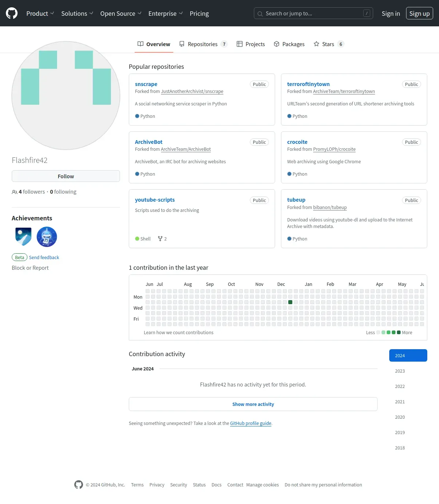Click Do not share my personal information
439x504 pixels.
tap(323, 485)
